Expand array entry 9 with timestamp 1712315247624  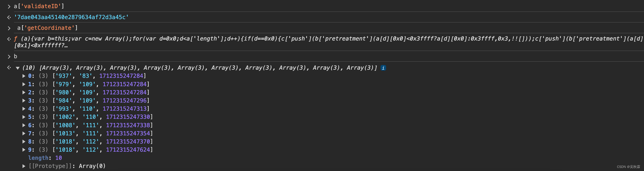24,150
